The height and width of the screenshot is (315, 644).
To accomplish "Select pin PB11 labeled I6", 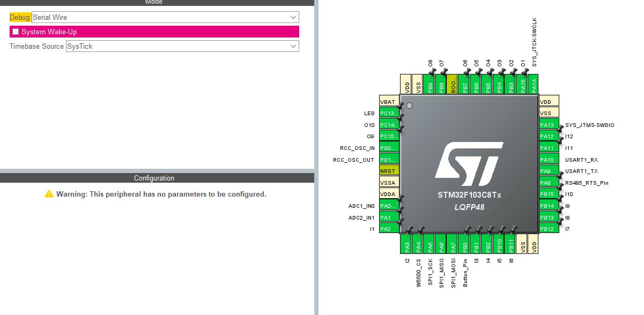I will coord(510,244).
